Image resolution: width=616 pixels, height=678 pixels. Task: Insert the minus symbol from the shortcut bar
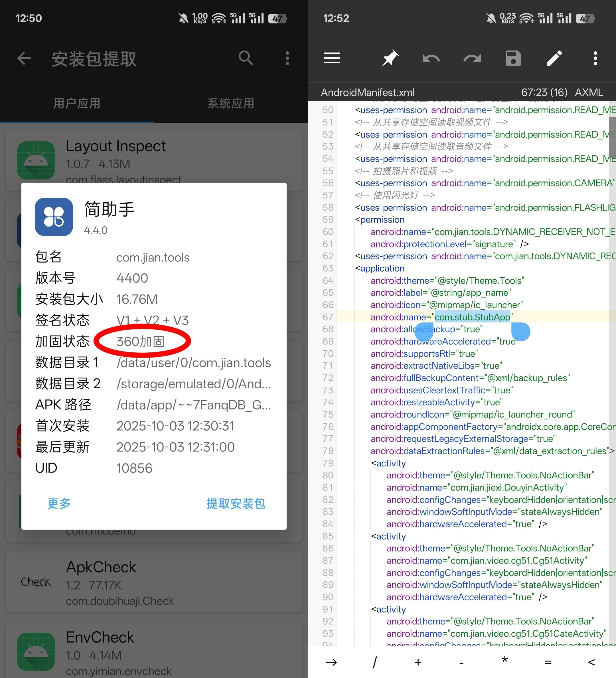click(461, 663)
